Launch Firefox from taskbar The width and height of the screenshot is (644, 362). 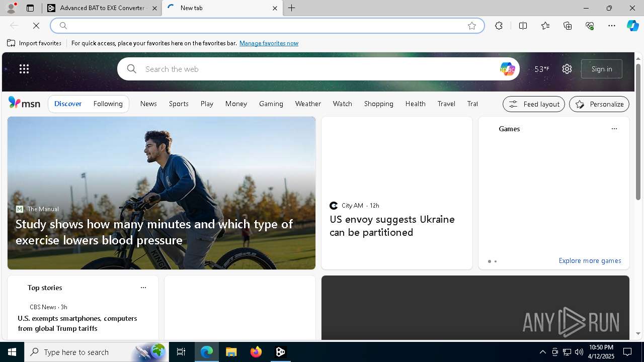click(256, 352)
